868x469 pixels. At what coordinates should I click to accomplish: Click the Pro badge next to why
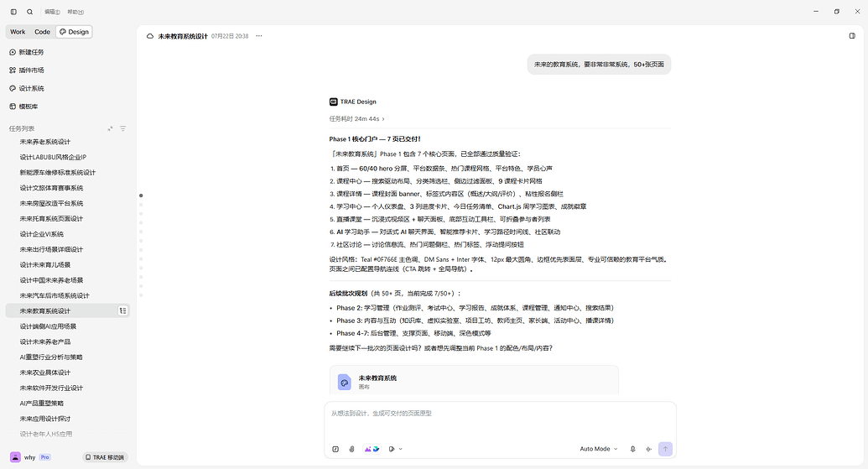[x=44, y=457]
